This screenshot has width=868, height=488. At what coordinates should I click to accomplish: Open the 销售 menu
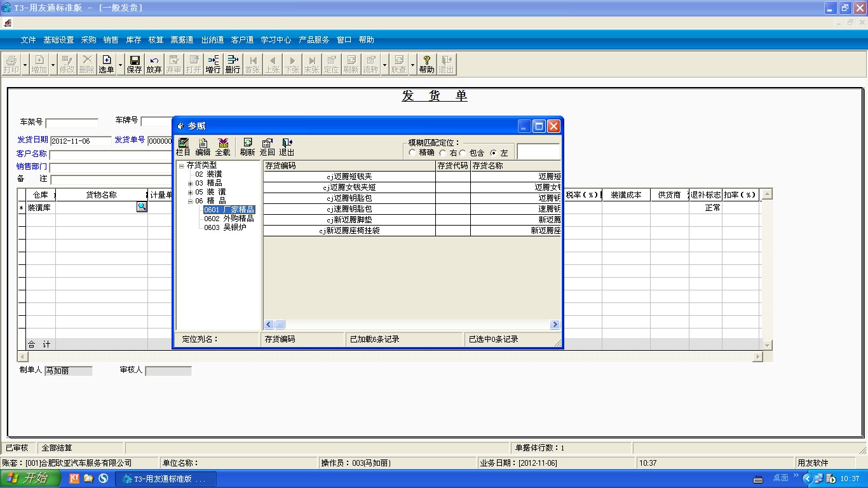tap(111, 39)
